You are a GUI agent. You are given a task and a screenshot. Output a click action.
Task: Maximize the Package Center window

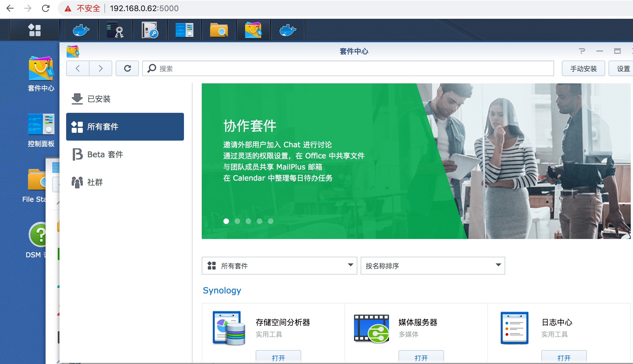click(617, 51)
